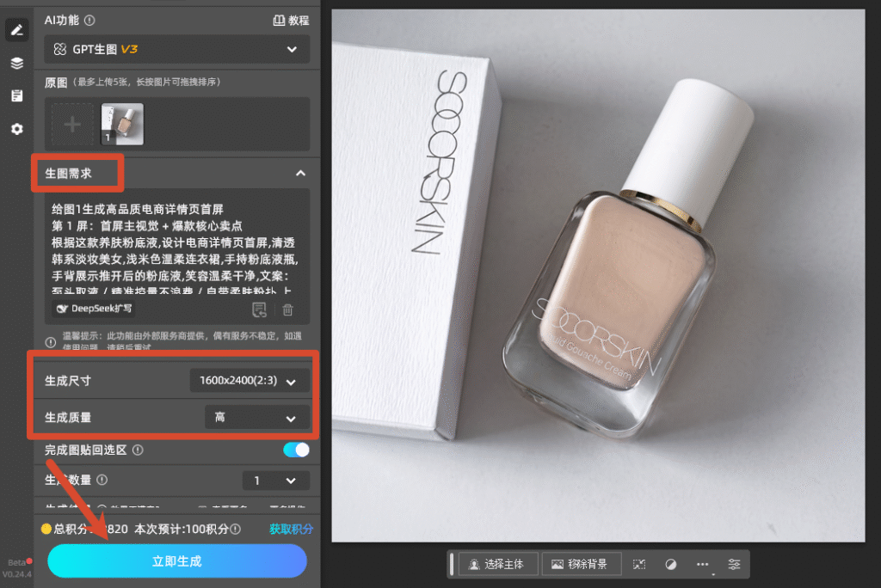Click the 生图需求 section header
The width and height of the screenshot is (881, 588).
68,174
